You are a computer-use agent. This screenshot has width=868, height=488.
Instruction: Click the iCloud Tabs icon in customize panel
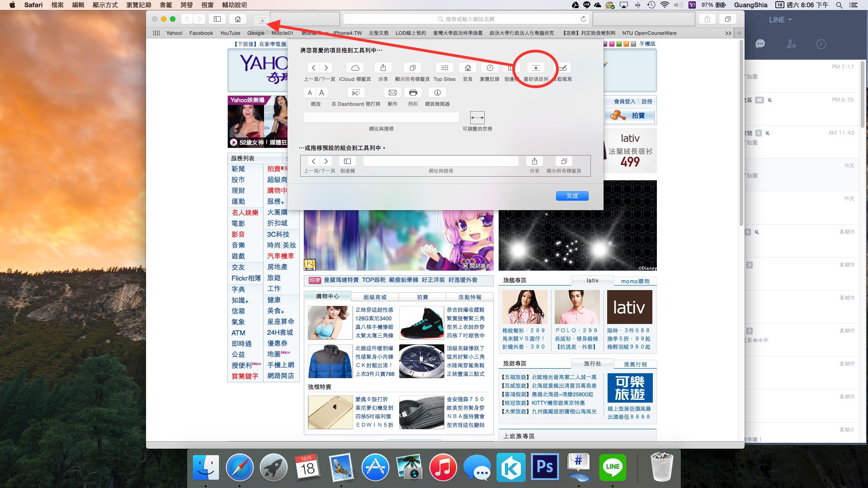pos(355,68)
